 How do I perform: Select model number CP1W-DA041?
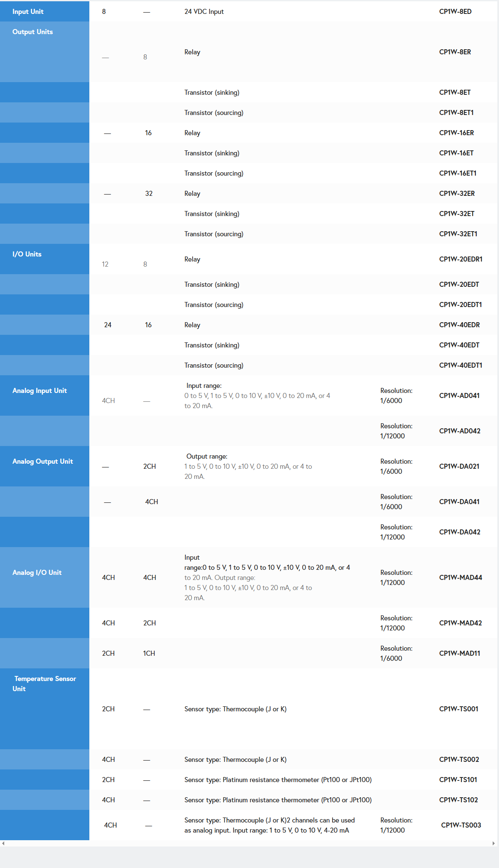pos(459,502)
